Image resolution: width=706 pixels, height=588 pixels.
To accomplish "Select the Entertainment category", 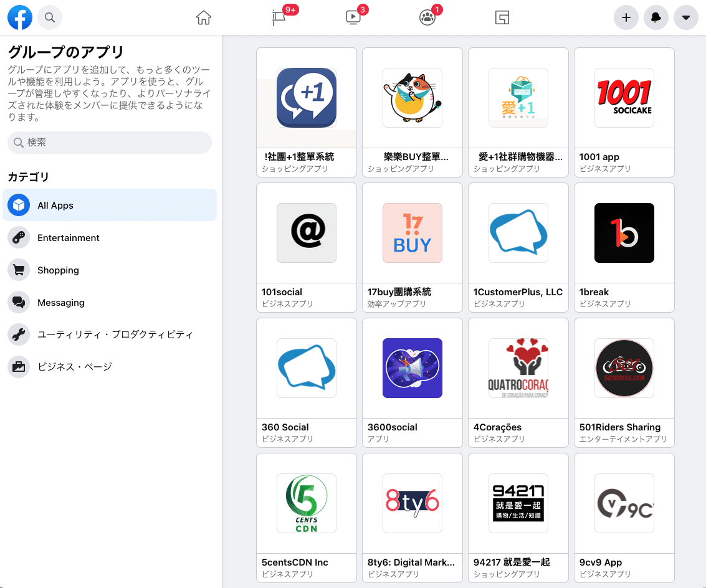I will pos(110,238).
